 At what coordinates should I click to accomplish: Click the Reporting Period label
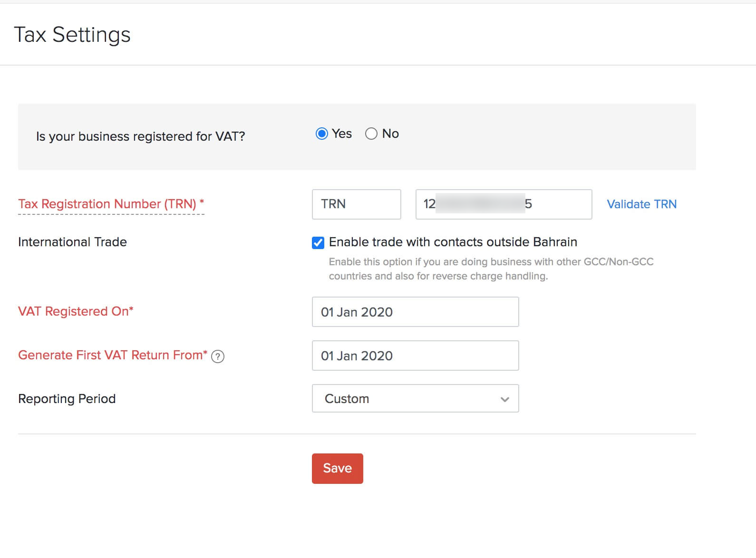point(67,399)
